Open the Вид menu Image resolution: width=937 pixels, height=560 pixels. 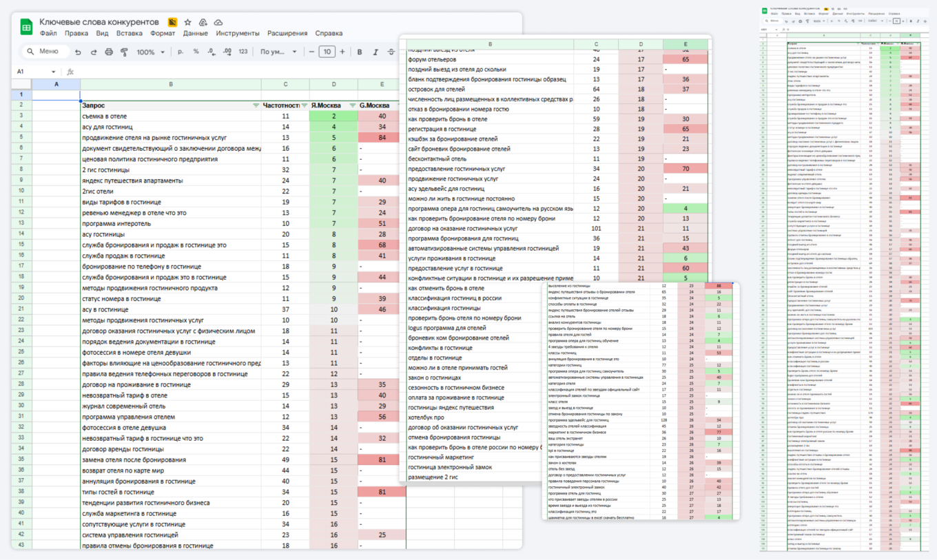click(x=103, y=33)
